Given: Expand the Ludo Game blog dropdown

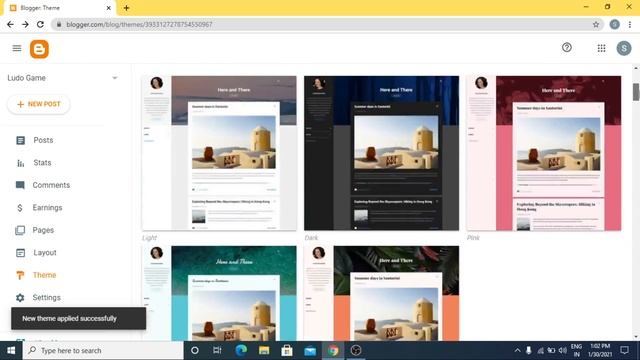Looking at the screenshot, I should pyautogui.click(x=115, y=78).
